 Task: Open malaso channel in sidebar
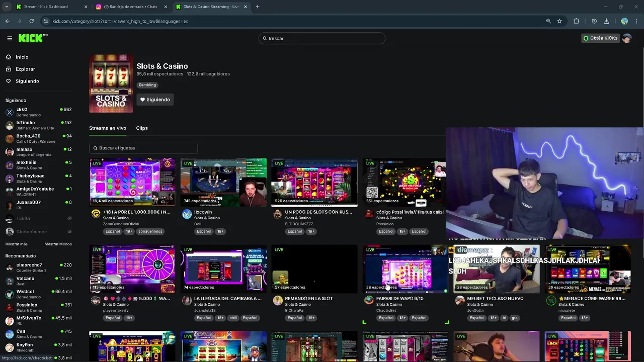(38, 152)
